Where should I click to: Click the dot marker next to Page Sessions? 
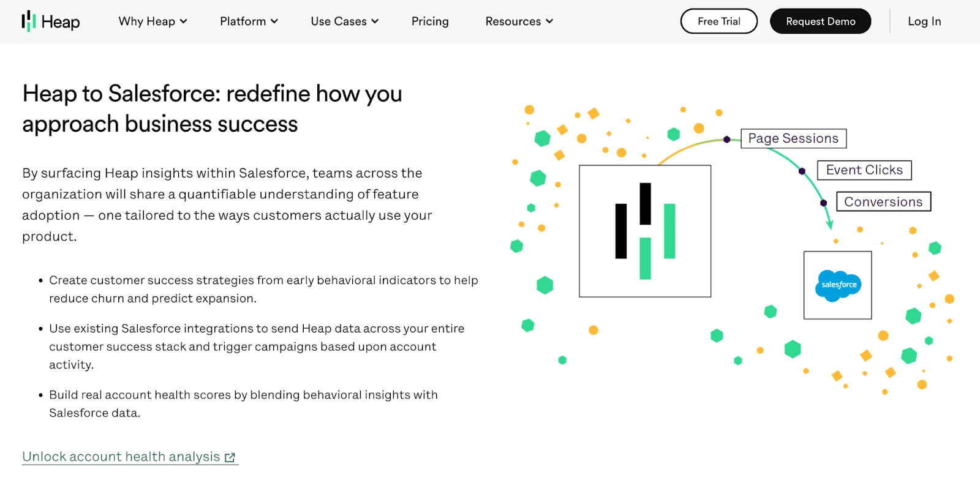[x=727, y=140]
